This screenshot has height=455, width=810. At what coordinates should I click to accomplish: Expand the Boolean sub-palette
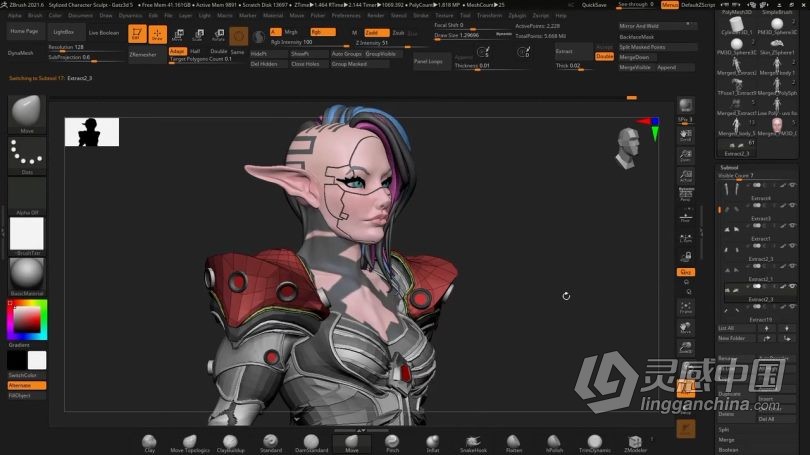[728, 450]
